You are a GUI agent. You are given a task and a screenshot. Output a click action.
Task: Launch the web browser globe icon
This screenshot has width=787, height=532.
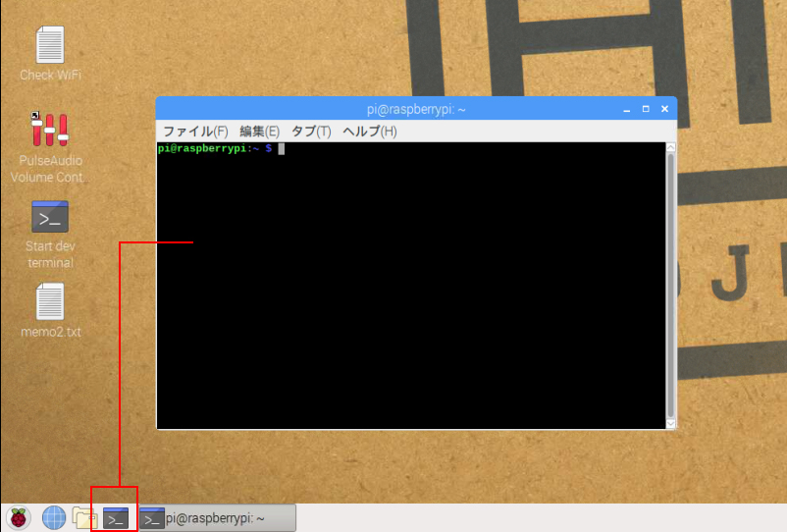click(x=54, y=518)
